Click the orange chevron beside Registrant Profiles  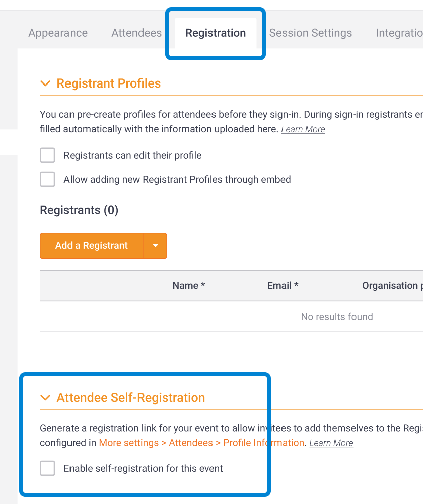(45, 83)
